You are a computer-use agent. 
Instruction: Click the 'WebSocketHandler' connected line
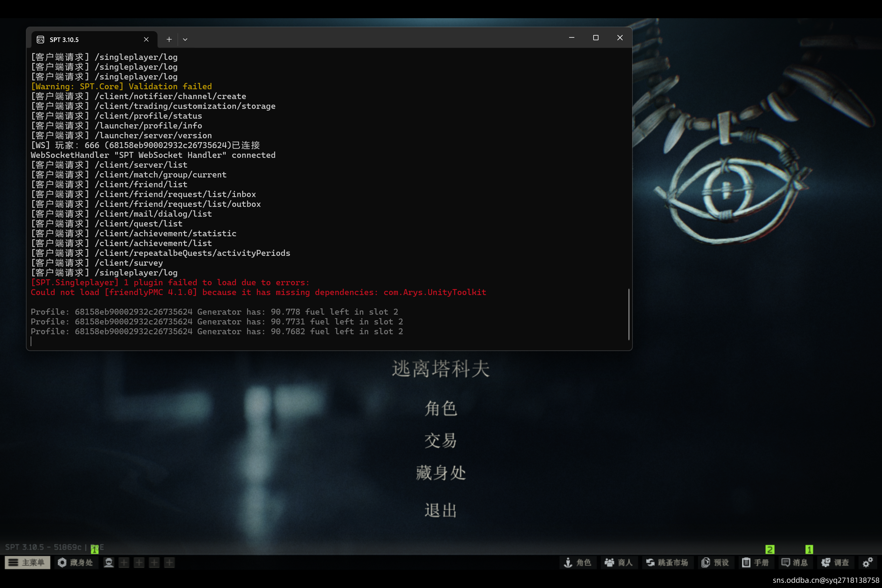tap(153, 155)
